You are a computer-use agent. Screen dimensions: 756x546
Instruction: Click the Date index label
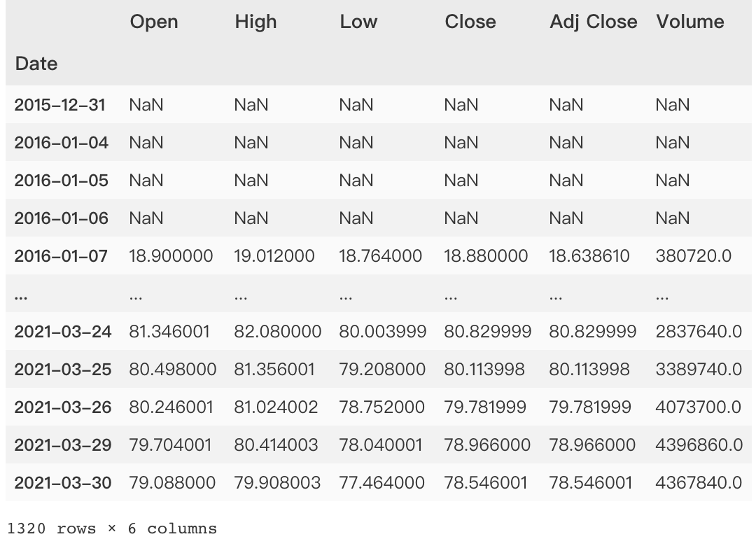pos(36,64)
